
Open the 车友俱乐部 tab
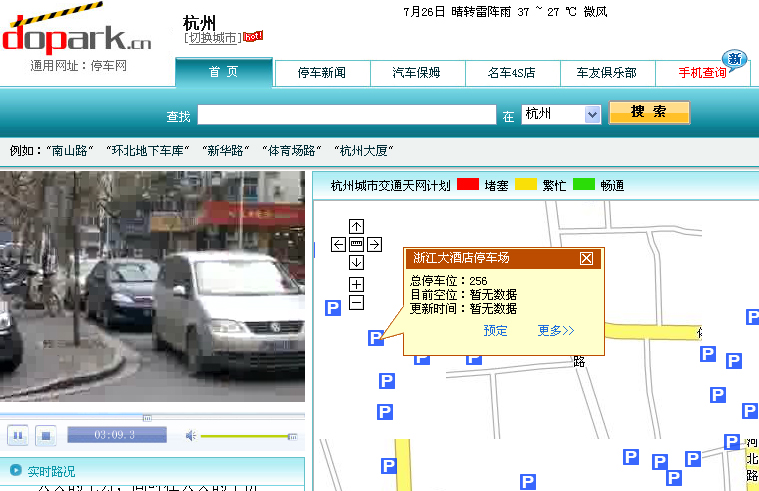(607, 73)
